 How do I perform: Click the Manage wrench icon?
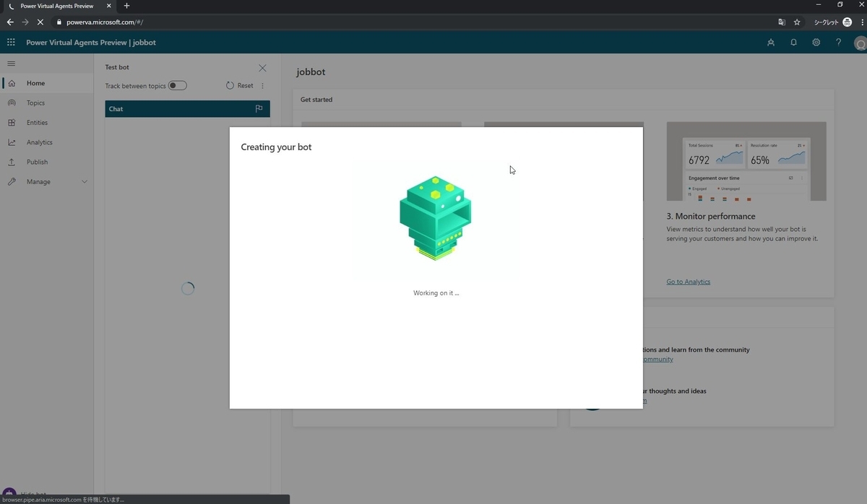(x=12, y=182)
